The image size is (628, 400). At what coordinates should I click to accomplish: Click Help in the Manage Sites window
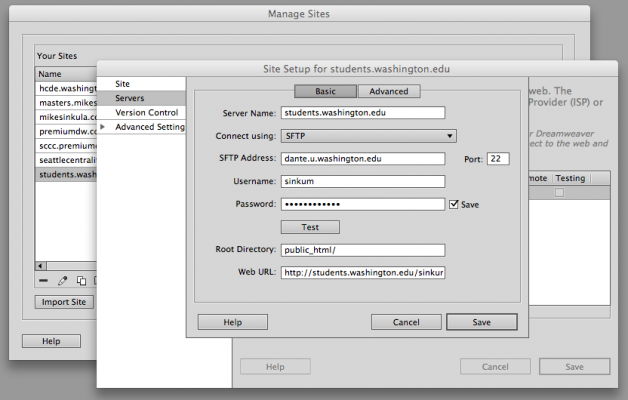(x=51, y=341)
